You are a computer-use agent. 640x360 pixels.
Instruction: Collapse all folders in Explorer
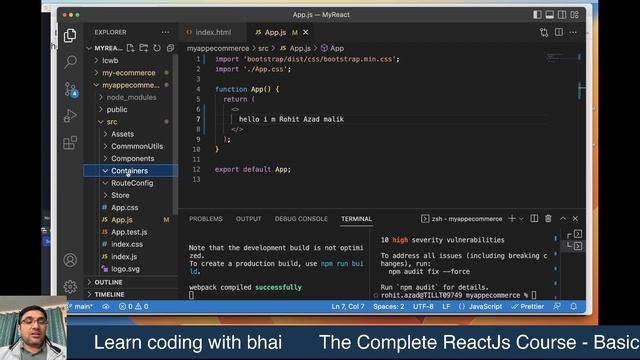170,48
